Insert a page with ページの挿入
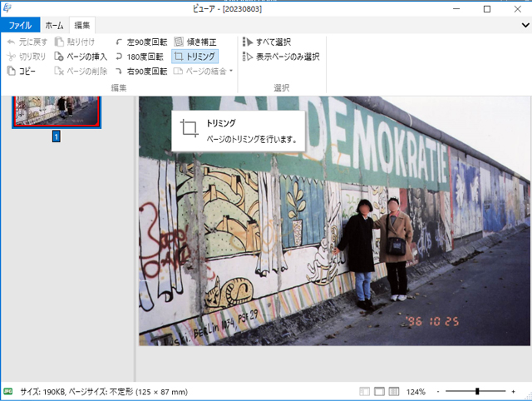532x401 pixels. (x=81, y=57)
